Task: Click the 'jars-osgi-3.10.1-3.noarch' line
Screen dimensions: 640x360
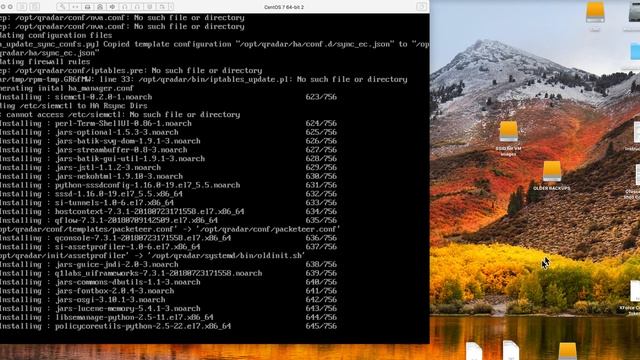Action: click(x=168, y=300)
